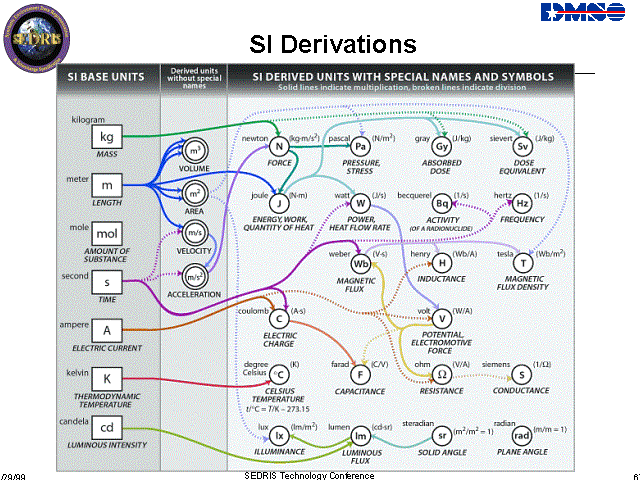The width and height of the screenshot is (640, 480).
Task: Click the m³ volume circle
Action: (x=195, y=151)
